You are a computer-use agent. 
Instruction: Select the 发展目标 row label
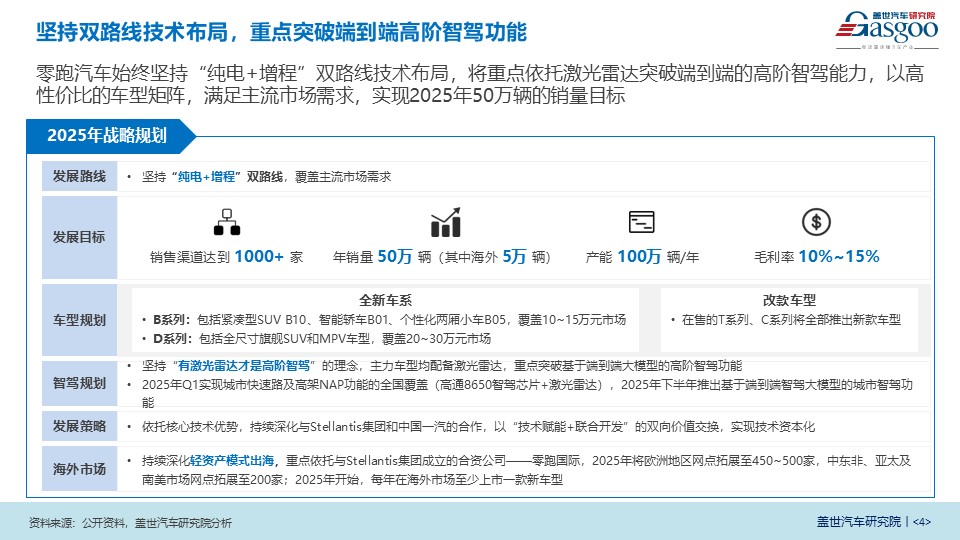(80, 238)
